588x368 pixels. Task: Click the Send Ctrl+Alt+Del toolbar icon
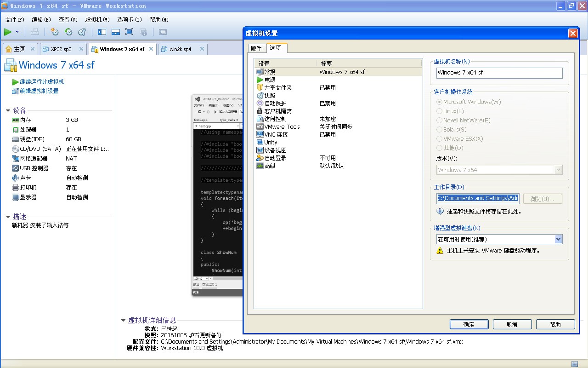click(34, 32)
